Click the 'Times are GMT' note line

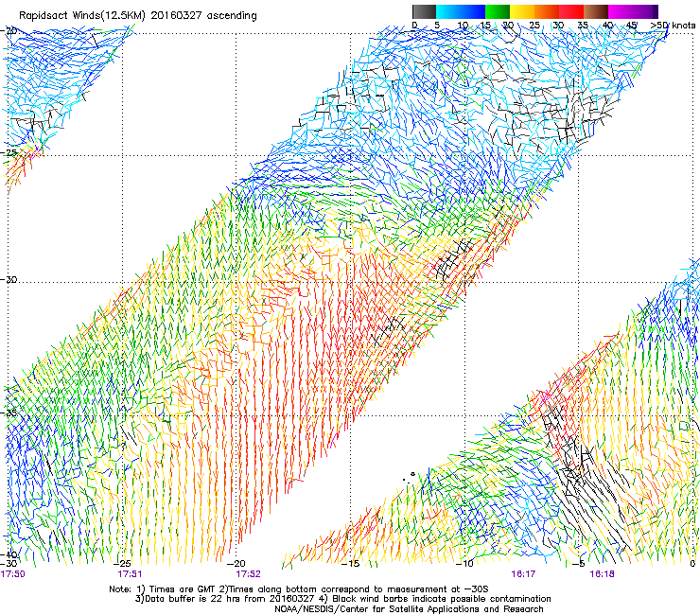[x=299, y=589]
